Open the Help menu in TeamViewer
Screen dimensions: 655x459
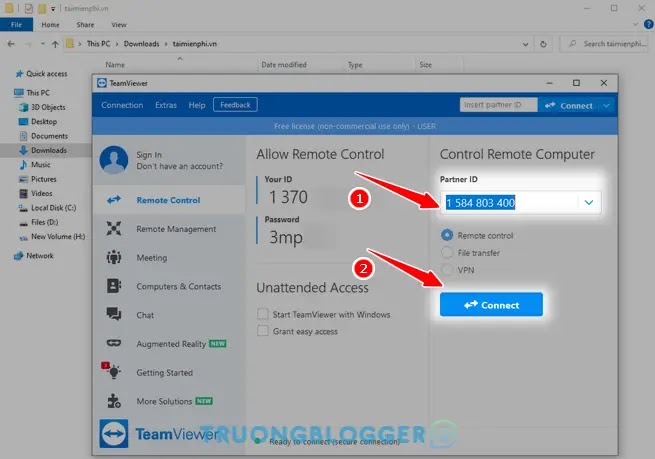click(x=197, y=105)
